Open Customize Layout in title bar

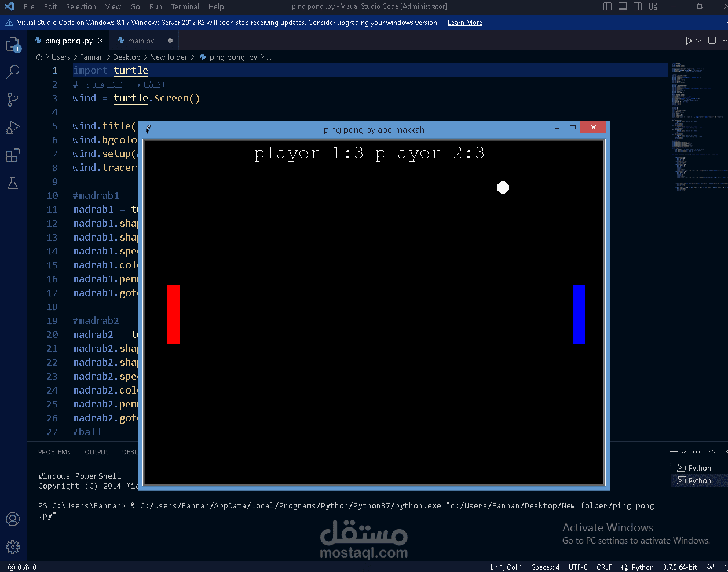click(653, 6)
